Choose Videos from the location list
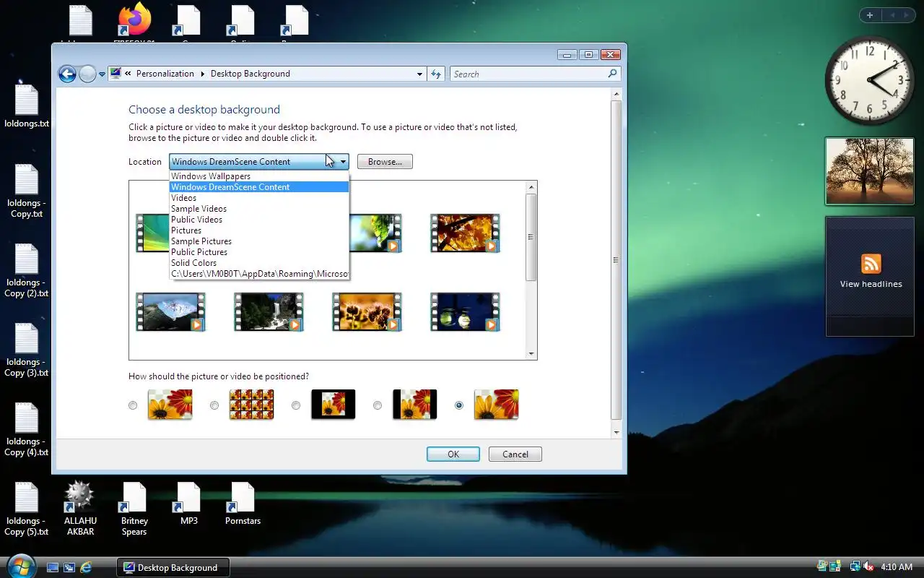The image size is (924, 578). coord(259,198)
